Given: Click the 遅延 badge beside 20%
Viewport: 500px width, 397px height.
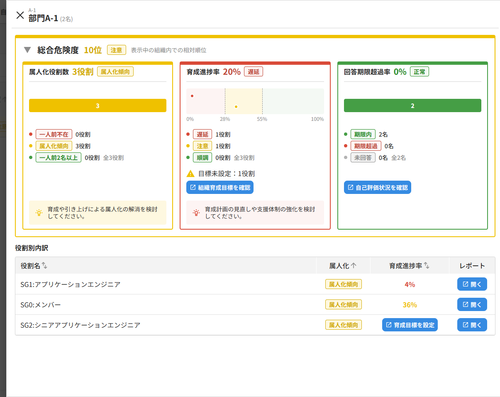Looking at the screenshot, I should pos(253,72).
